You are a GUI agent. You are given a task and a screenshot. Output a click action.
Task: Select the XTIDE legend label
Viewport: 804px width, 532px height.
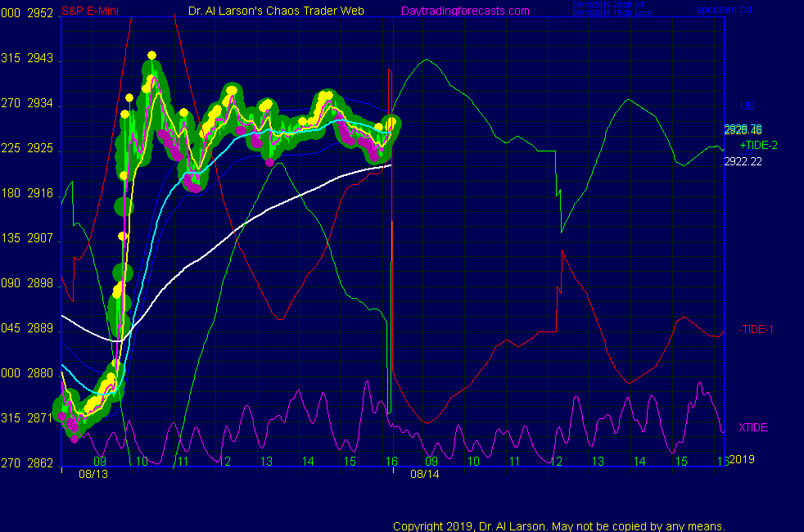(x=752, y=427)
